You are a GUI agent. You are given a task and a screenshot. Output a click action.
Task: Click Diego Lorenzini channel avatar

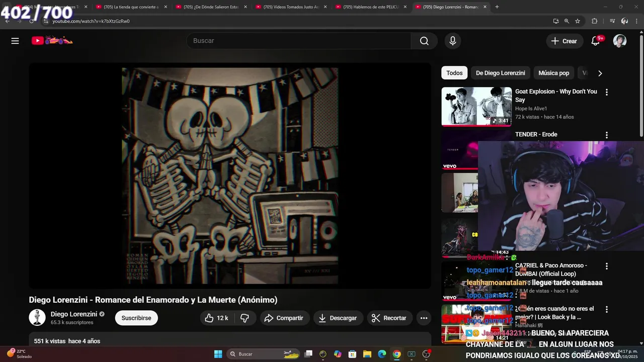[37, 318]
